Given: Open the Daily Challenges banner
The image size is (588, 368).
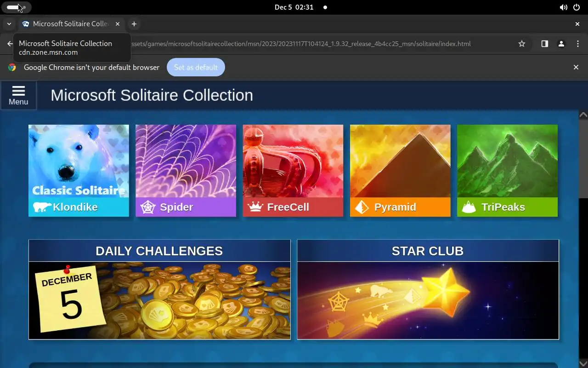Looking at the screenshot, I should click(159, 289).
